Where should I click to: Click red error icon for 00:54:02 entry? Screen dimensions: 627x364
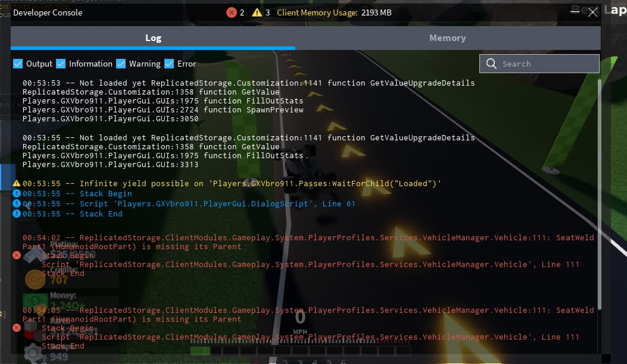tap(17, 255)
